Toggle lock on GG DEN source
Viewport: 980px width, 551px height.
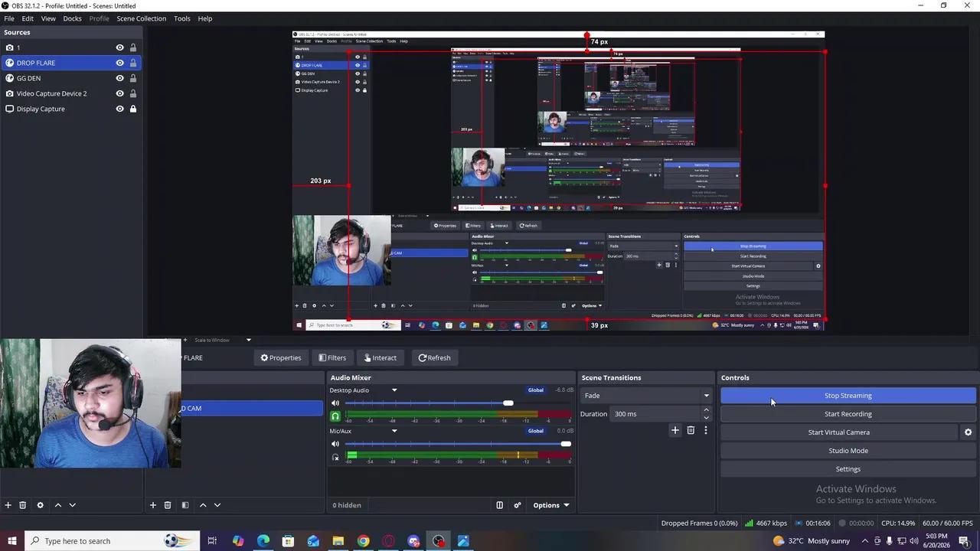[x=132, y=78]
